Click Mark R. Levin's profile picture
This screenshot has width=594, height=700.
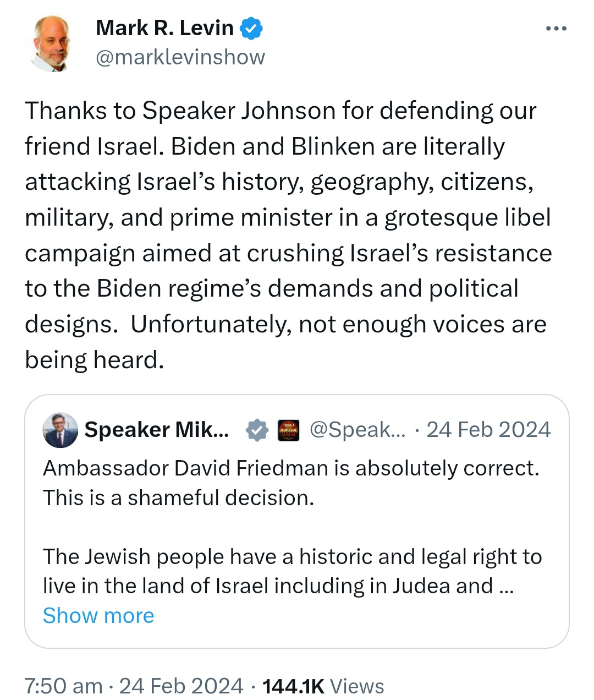(53, 43)
